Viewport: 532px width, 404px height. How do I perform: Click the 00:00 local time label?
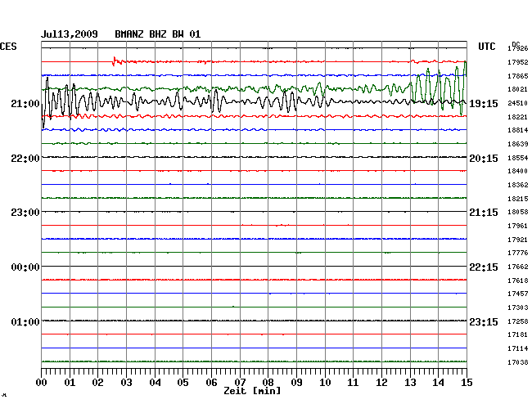pyautogui.click(x=25, y=267)
